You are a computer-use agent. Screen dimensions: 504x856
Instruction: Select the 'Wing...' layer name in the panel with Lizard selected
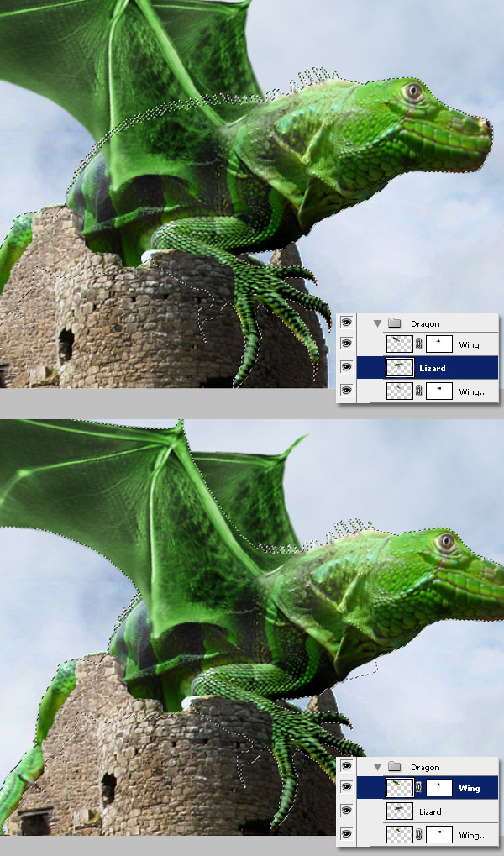(473, 392)
